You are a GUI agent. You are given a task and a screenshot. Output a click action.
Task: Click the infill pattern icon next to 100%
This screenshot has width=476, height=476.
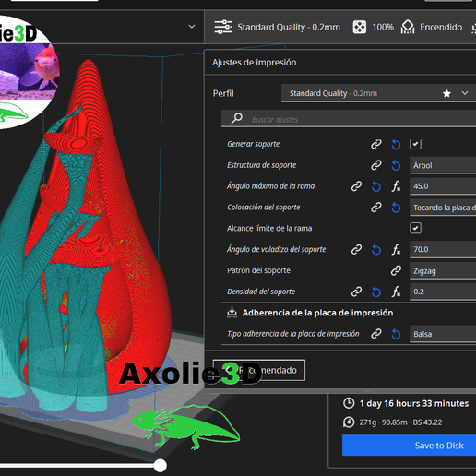click(x=360, y=27)
